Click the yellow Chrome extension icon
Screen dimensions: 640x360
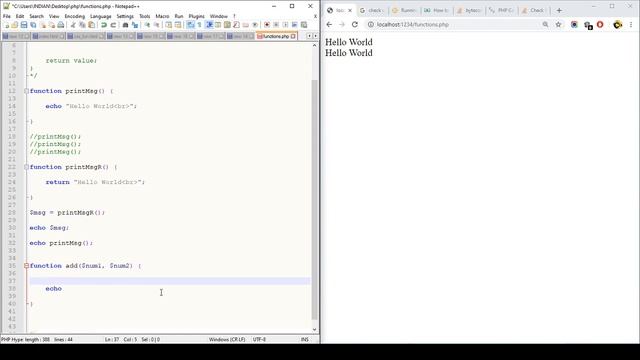click(x=618, y=24)
